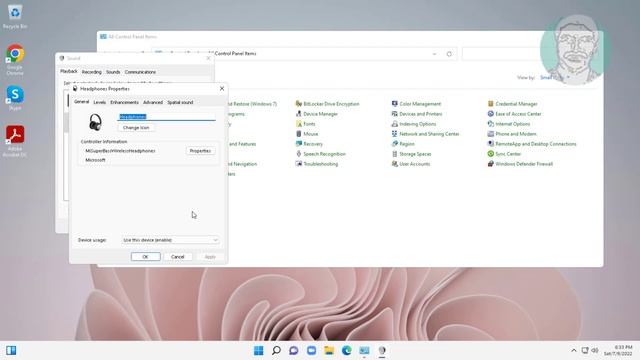Click the "Microsoft" controller text
Image resolution: width=640 pixels, height=360 pixels.
pos(95,160)
